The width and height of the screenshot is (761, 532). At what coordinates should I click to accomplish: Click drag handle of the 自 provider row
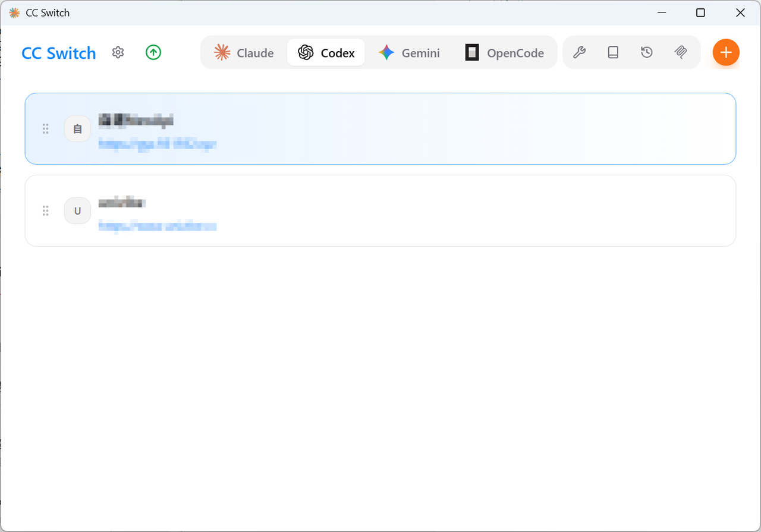[x=45, y=128]
